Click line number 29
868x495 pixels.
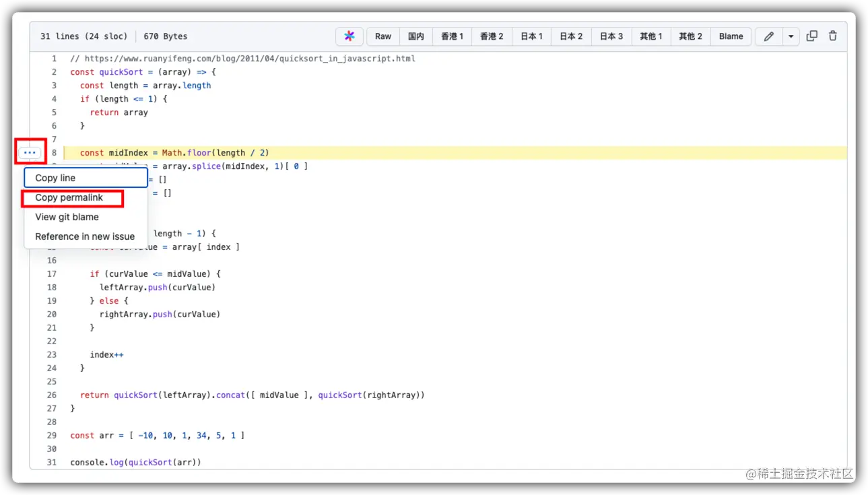click(x=52, y=436)
